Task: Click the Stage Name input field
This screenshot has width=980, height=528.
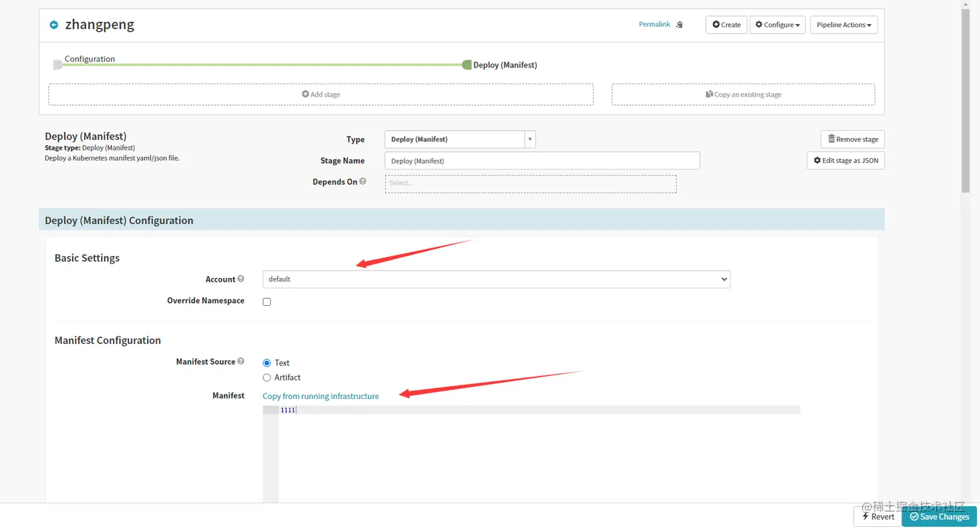Action: [542, 161]
